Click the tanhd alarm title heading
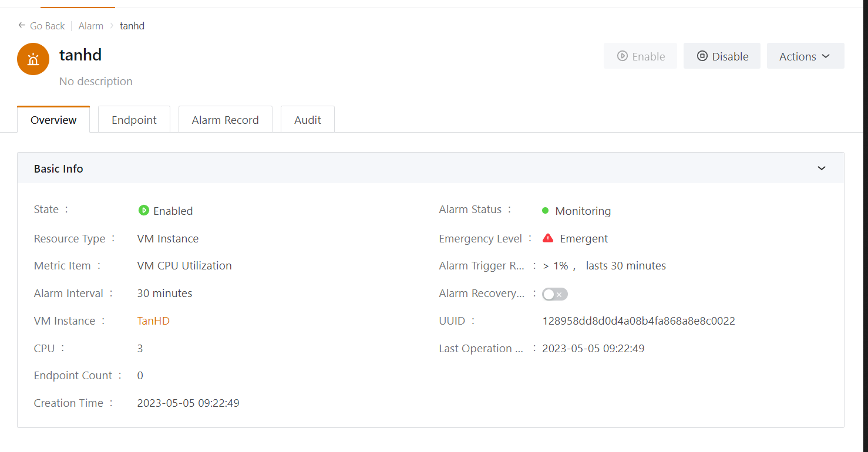The image size is (868, 452). point(80,55)
